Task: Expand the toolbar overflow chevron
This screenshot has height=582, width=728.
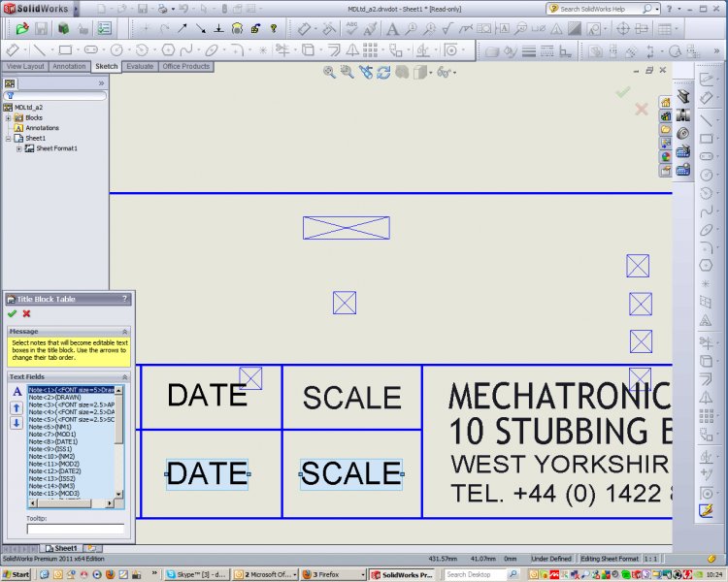Action: 717,50
